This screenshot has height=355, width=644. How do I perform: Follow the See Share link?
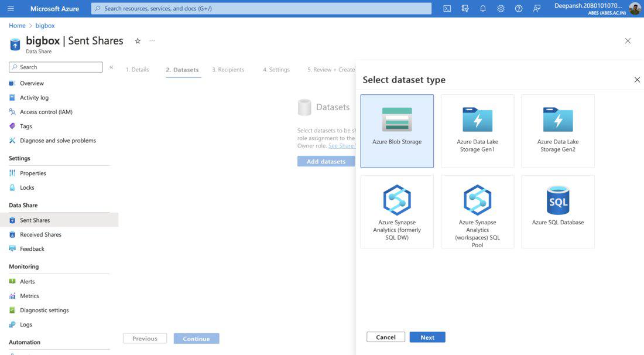tap(342, 146)
